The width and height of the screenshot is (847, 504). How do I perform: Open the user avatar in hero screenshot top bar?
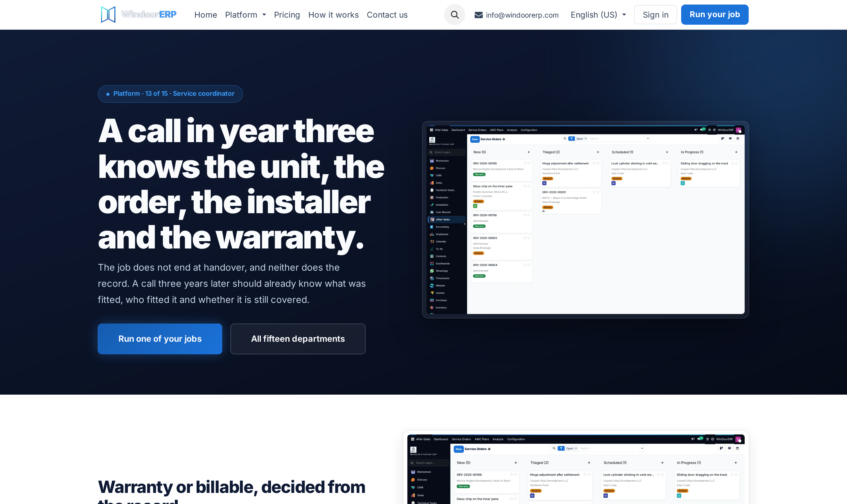coord(738,130)
